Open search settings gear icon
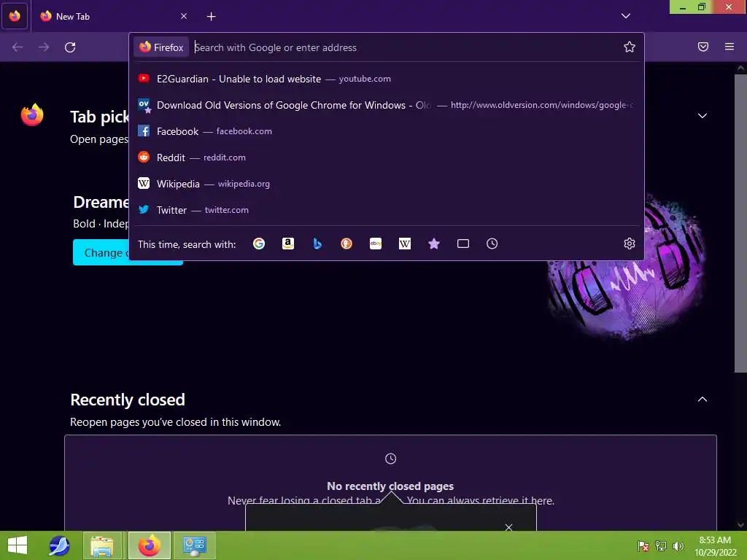The width and height of the screenshot is (747, 560). tap(630, 244)
